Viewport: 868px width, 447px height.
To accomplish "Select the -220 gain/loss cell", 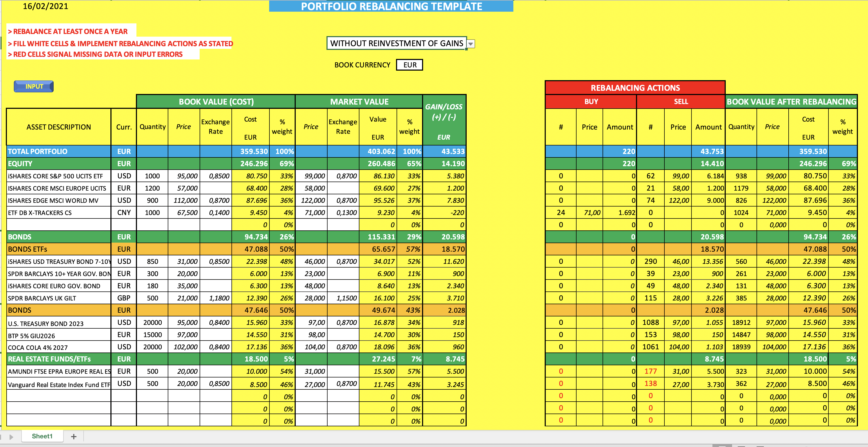I will [444, 213].
